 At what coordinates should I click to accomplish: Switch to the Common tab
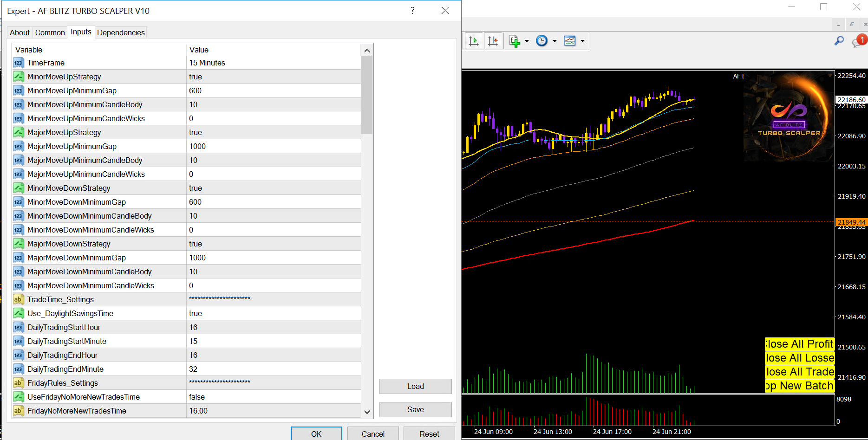pos(50,32)
